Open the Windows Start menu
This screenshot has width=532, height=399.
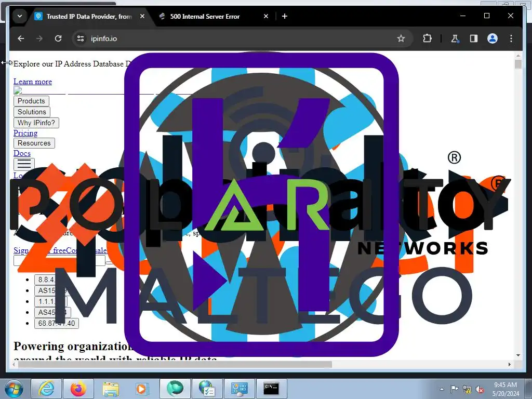[x=14, y=389]
